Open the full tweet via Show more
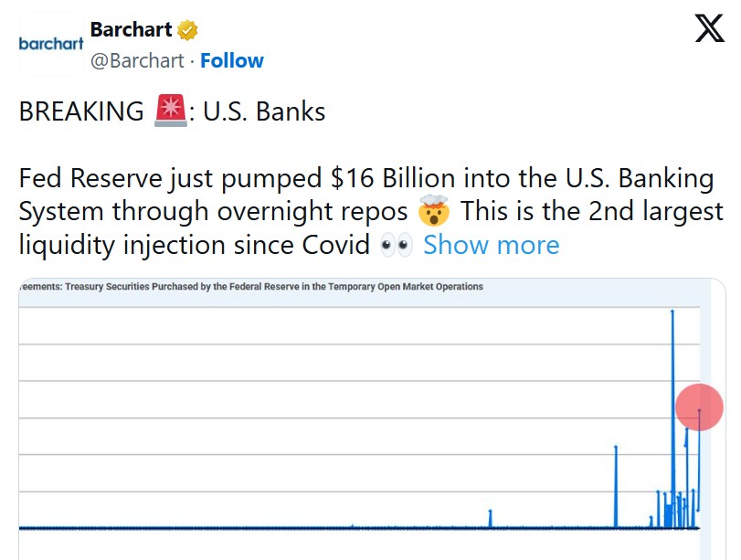Screen dimensions: 741x560 point(491,245)
